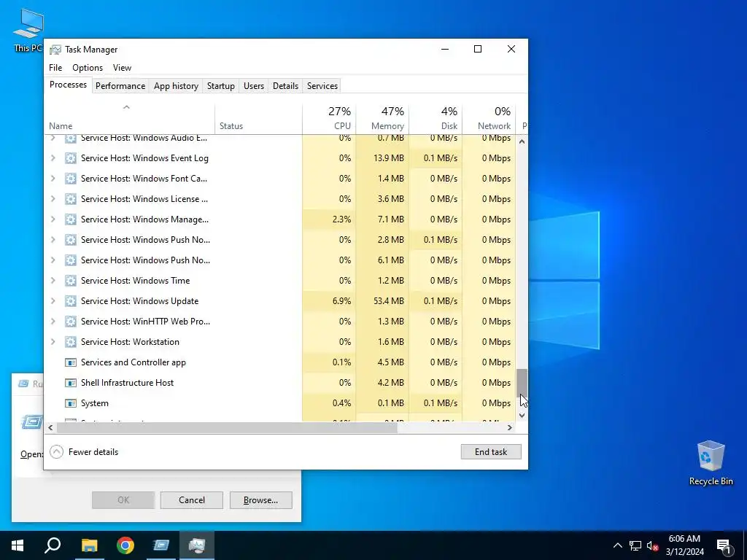
Task: Click the horizontal scrollbar thumb
Action: point(227,427)
